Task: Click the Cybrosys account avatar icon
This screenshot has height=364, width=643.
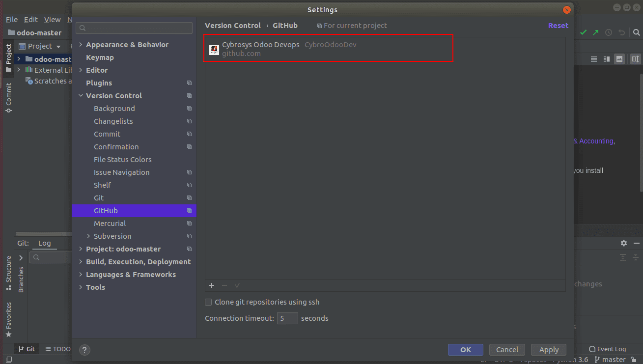Action: 214,49
